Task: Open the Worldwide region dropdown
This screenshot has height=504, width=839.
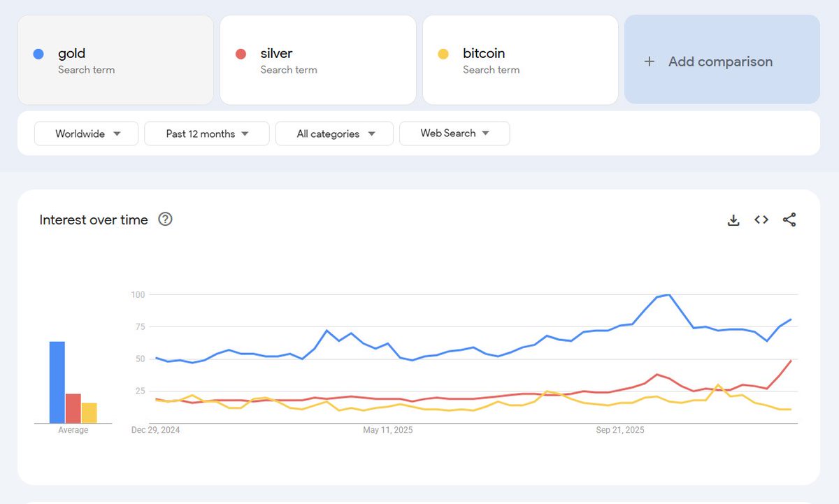Action: click(87, 134)
